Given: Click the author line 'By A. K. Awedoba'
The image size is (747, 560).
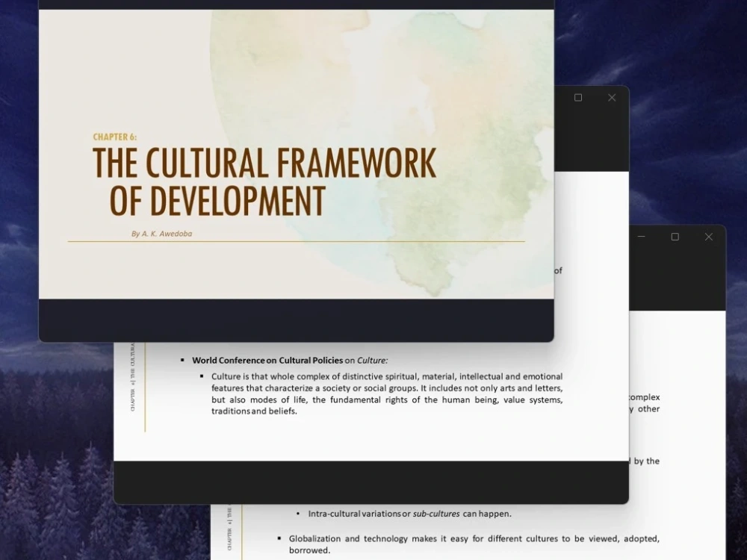Looking at the screenshot, I should [x=161, y=233].
